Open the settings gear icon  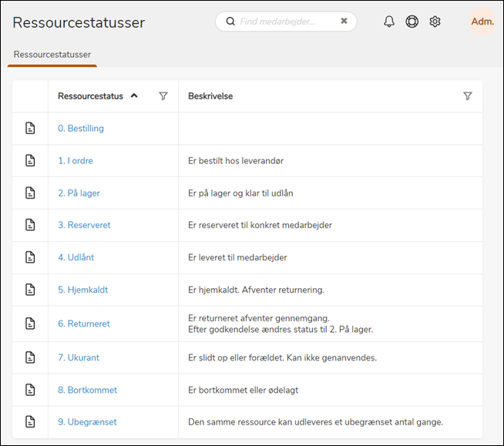pos(435,22)
